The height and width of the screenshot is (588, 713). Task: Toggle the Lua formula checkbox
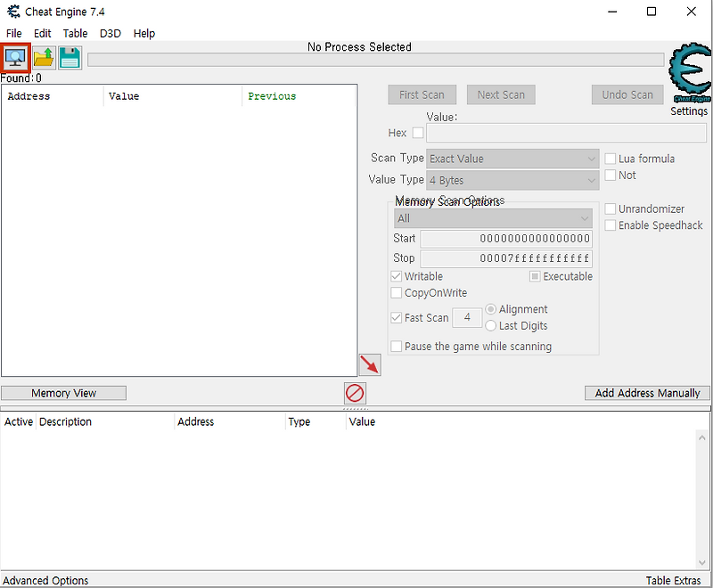[x=610, y=158]
